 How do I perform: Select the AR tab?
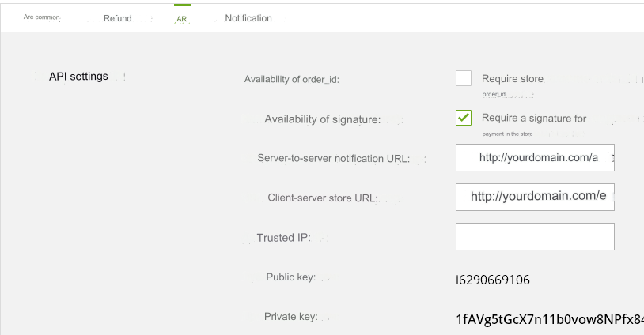(182, 18)
